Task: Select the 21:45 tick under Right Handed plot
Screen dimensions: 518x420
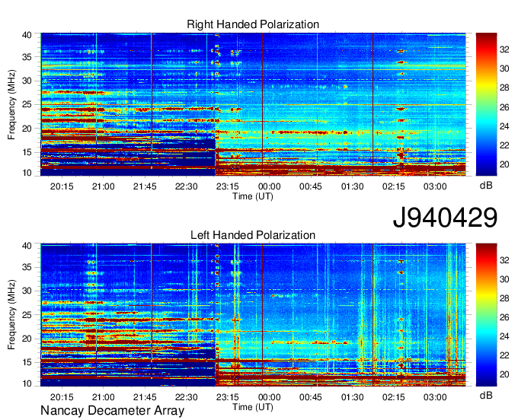Action: [x=145, y=186]
